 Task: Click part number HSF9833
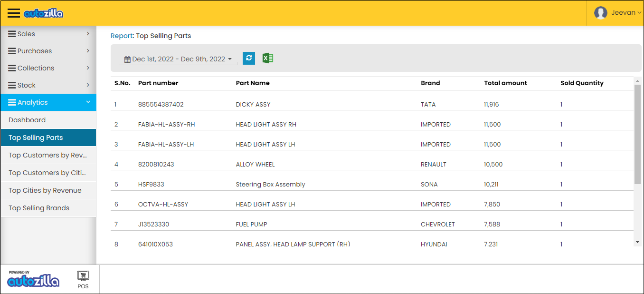click(x=151, y=184)
